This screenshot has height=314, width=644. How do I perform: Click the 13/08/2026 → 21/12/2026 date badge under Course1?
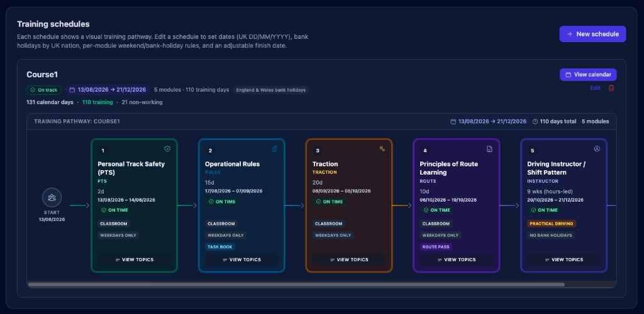pyautogui.click(x=107, y=90)
